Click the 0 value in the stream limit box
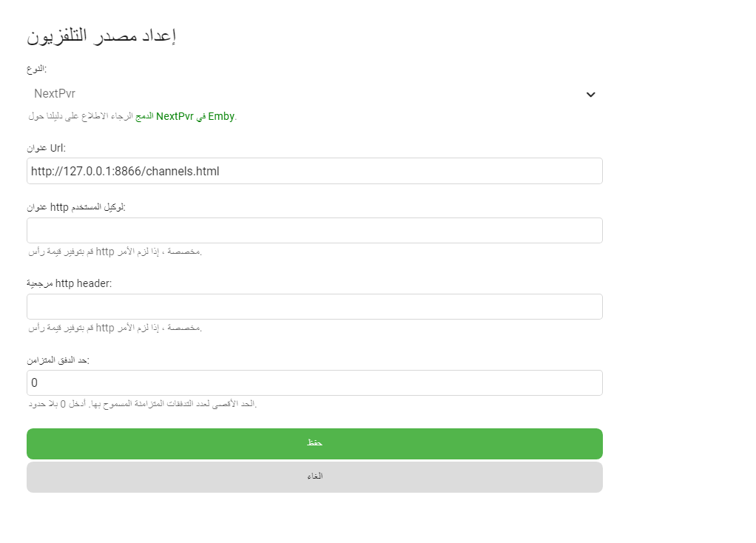 pyautogui.click(x=34, y=383)
